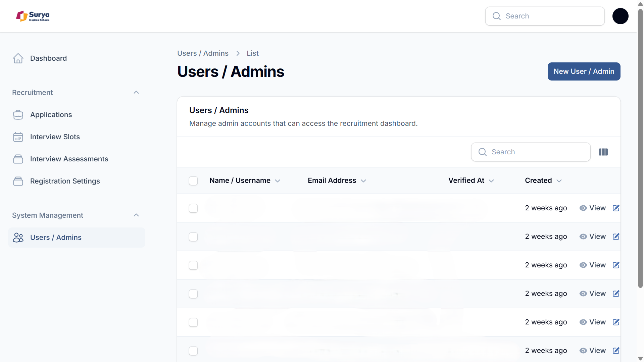
Task: Click View on the third row
Action: [x=593, y=265]
